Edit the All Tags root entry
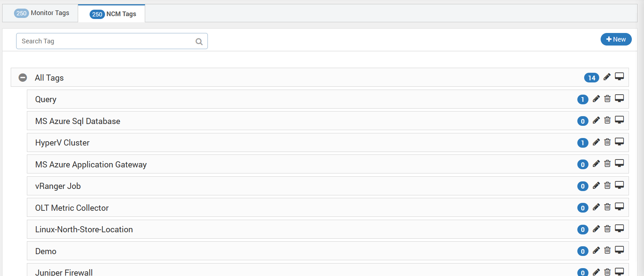644x276 pixels. point(607,77)
